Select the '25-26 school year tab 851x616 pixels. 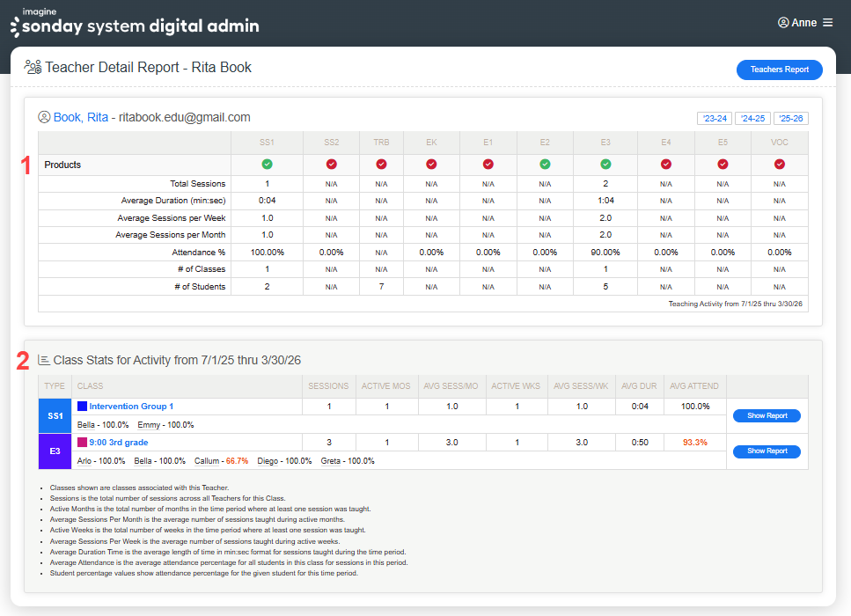[x=790, y=119]
